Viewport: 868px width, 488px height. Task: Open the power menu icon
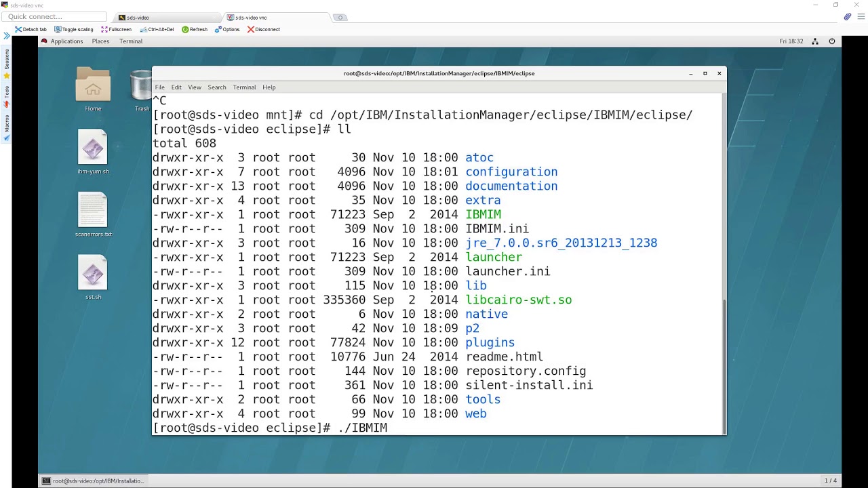coord(831,41)
